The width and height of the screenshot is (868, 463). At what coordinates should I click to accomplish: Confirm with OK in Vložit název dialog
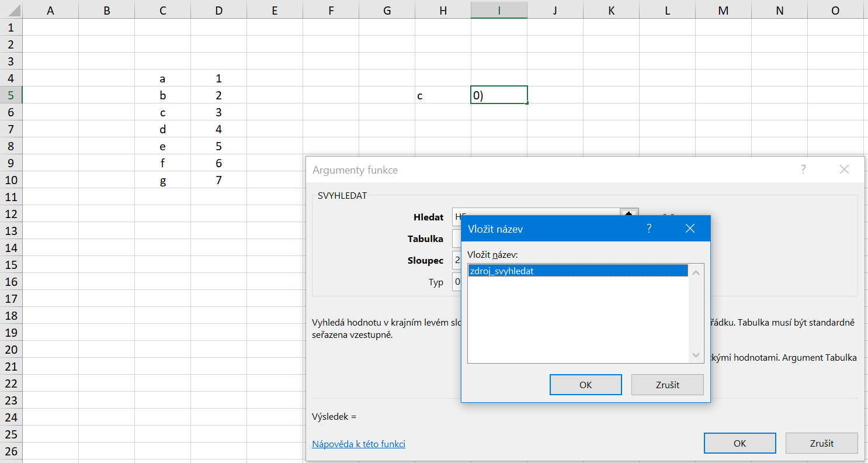[585, 385]
